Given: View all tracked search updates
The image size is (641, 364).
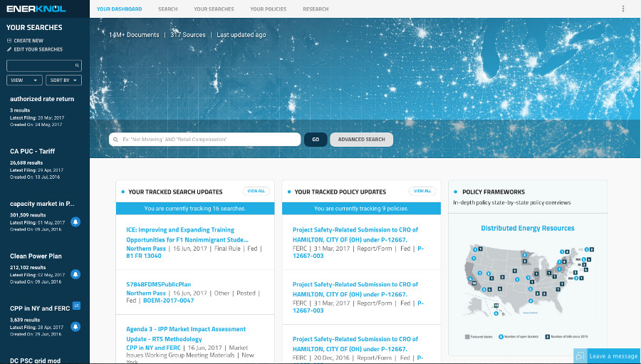Looking at the screenshot, I should [256, 191].
